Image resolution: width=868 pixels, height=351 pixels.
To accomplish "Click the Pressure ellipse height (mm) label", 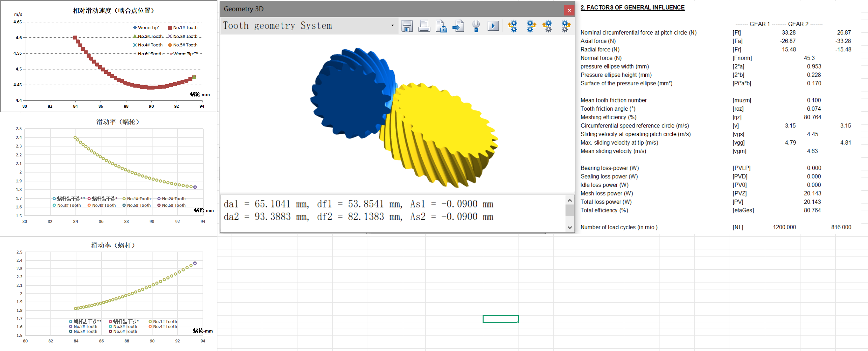I will [x=616, y=75].
